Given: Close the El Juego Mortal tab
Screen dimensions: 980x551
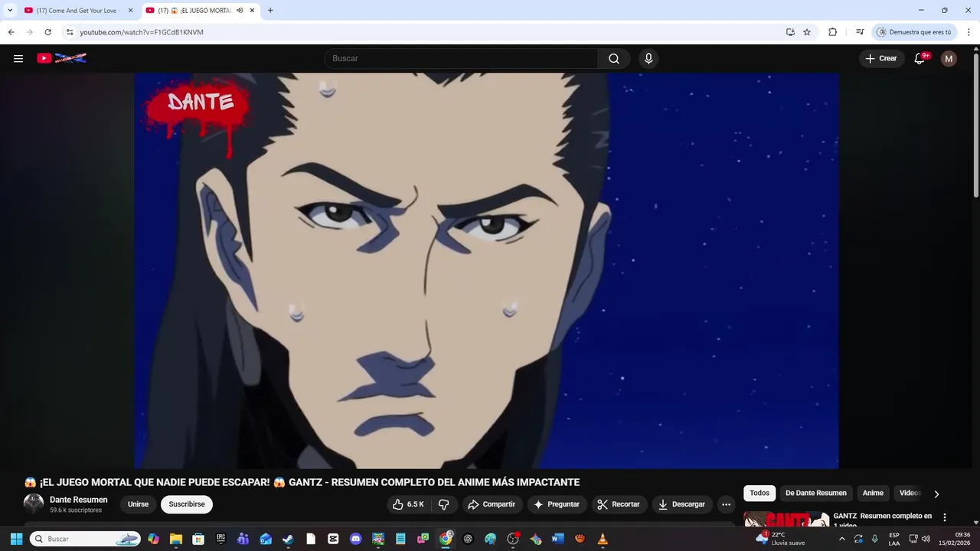Looking at the screenshot, I should [252, 11].
